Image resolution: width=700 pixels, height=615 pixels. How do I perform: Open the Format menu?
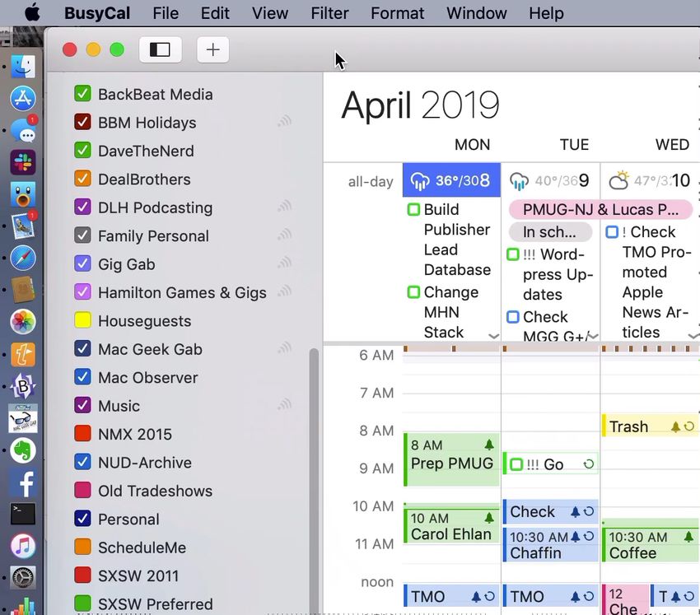[x=398, y=13]
